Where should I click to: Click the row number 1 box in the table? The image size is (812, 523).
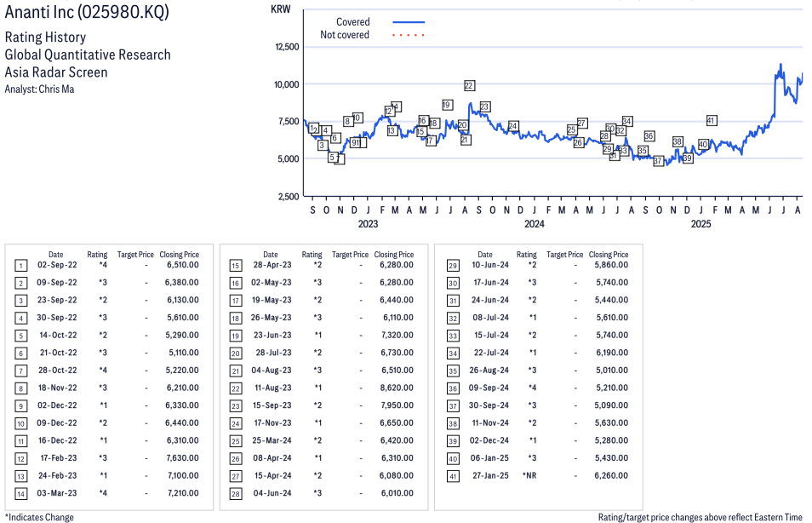[20, 266]
